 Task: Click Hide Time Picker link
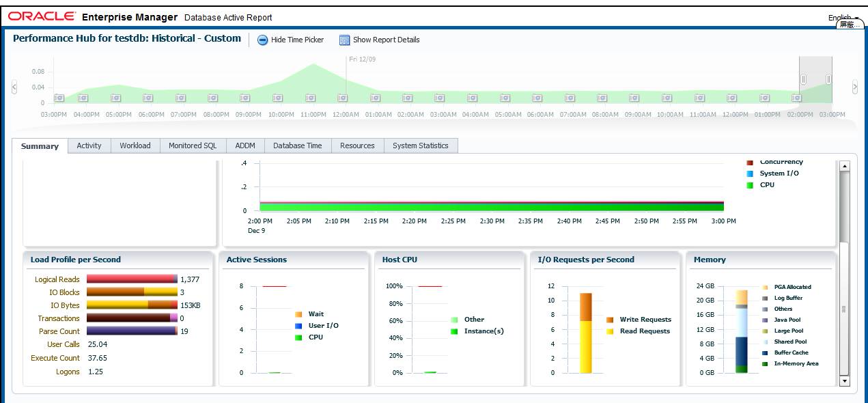point(297,40)
